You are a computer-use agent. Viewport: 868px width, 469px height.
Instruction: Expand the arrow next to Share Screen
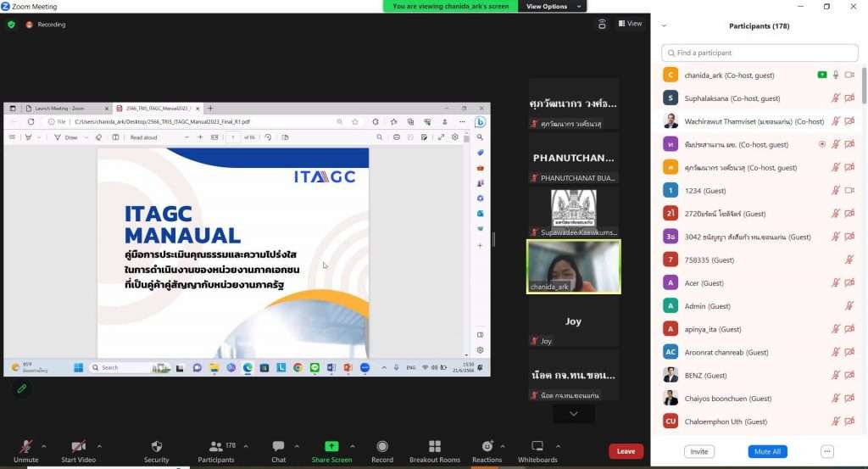[x=353, y=446]
